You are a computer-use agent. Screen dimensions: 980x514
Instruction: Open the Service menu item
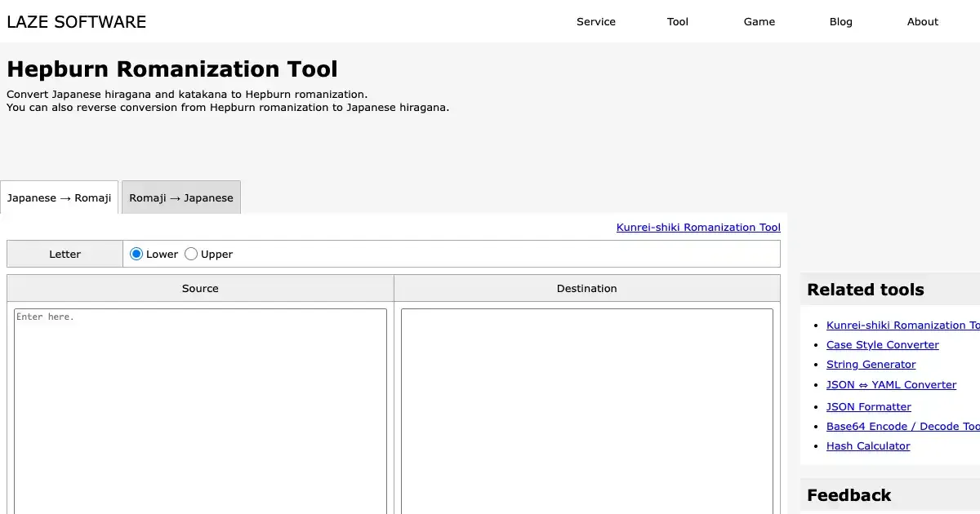click(595, 22)
